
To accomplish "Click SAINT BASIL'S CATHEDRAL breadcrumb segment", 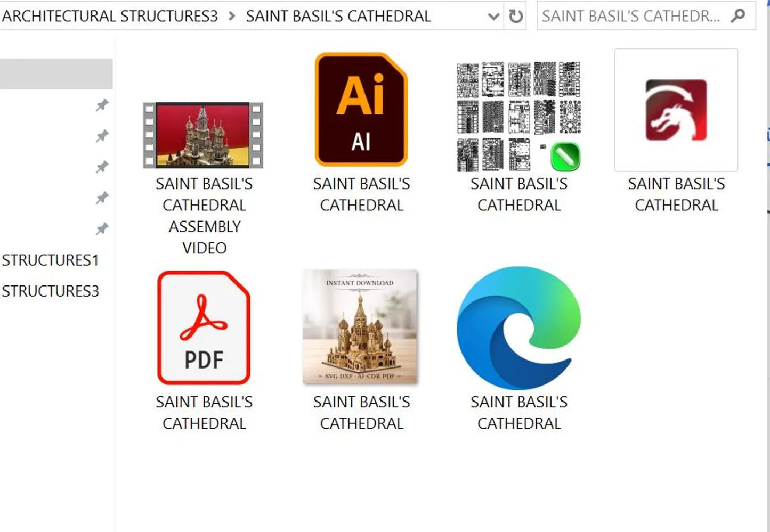I will 338,16.
